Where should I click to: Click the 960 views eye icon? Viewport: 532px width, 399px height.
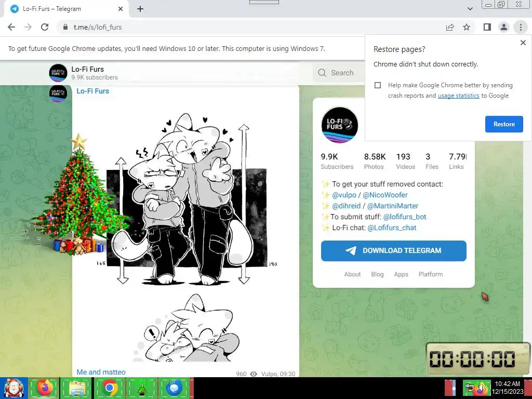(254, 374)
